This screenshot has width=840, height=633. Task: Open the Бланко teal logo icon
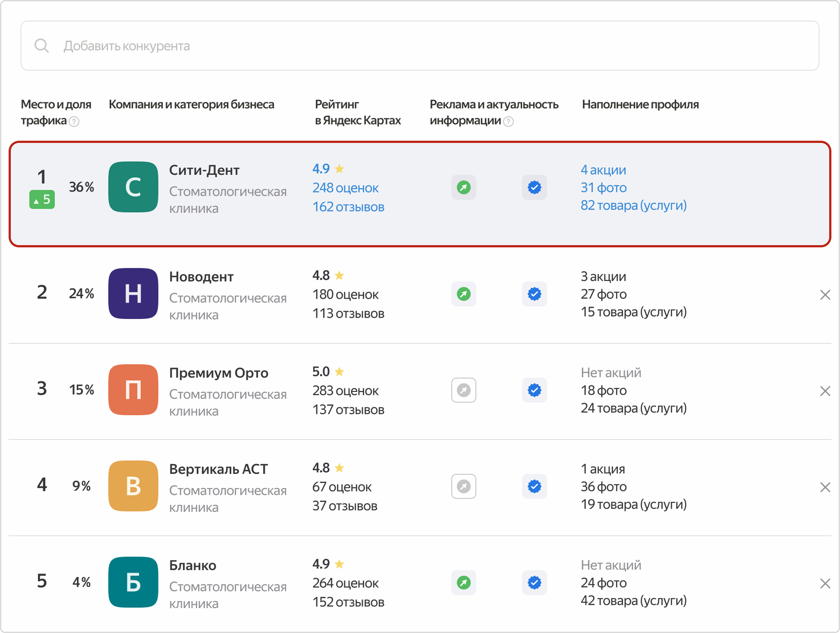click(x=133, y=583)
